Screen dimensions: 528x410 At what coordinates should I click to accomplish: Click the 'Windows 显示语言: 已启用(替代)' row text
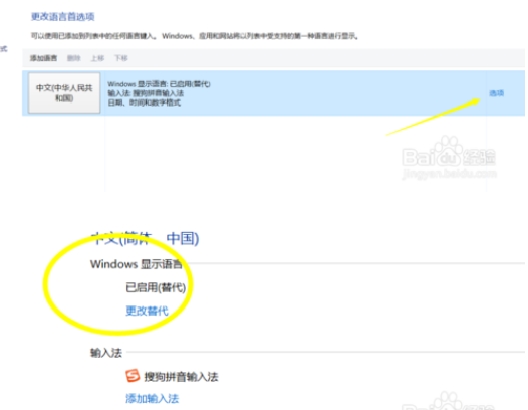(159, 84)
